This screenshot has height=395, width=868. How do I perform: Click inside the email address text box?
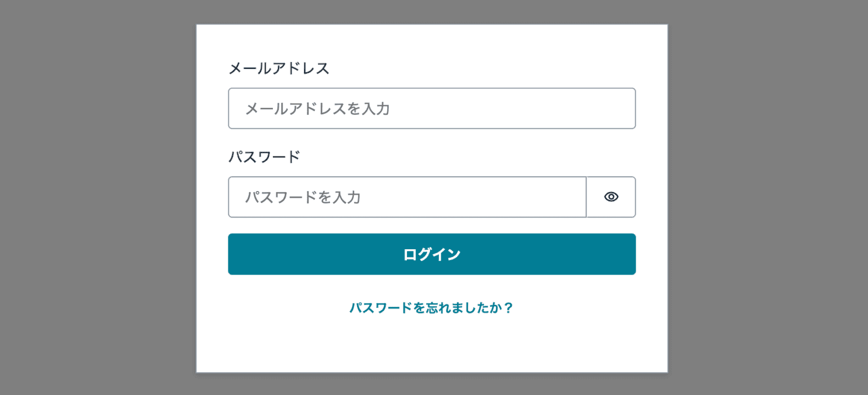click(x=432, y=108)
